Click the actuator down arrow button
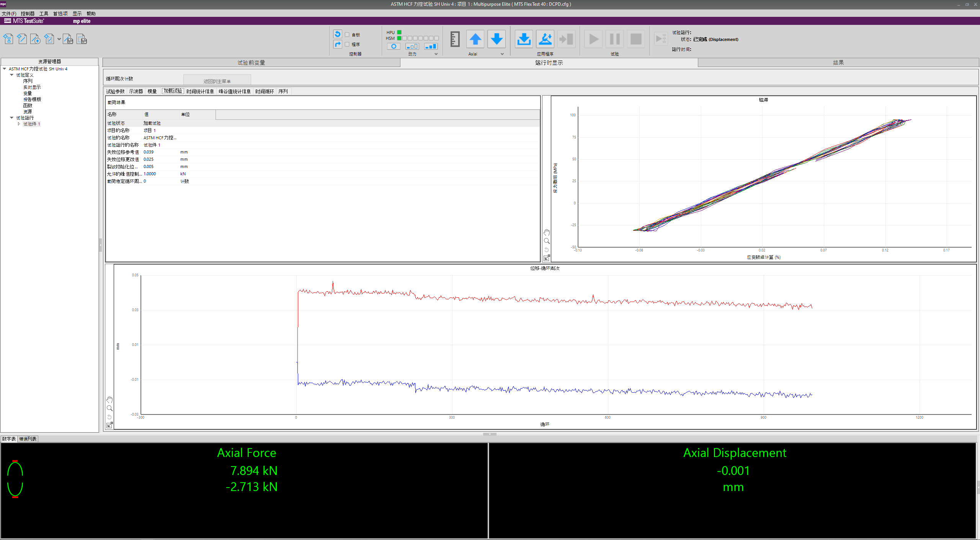 497,39
